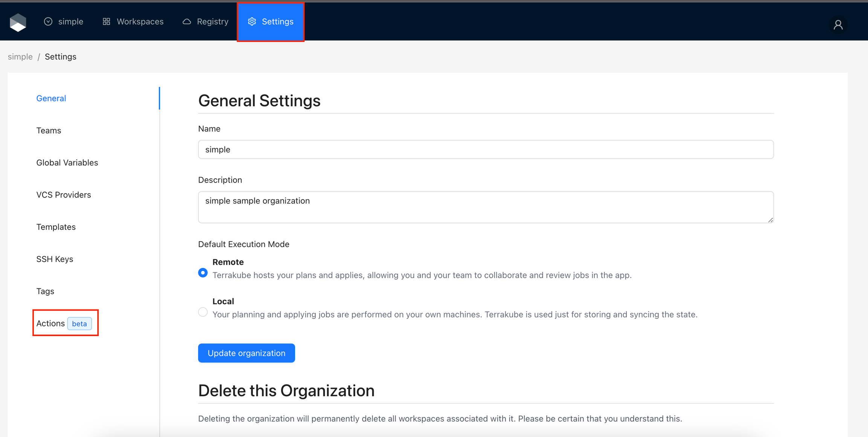868x437 pixels.
Task: Open the simple organization selector
Action: pyautogui.click(x=64, y=22)
